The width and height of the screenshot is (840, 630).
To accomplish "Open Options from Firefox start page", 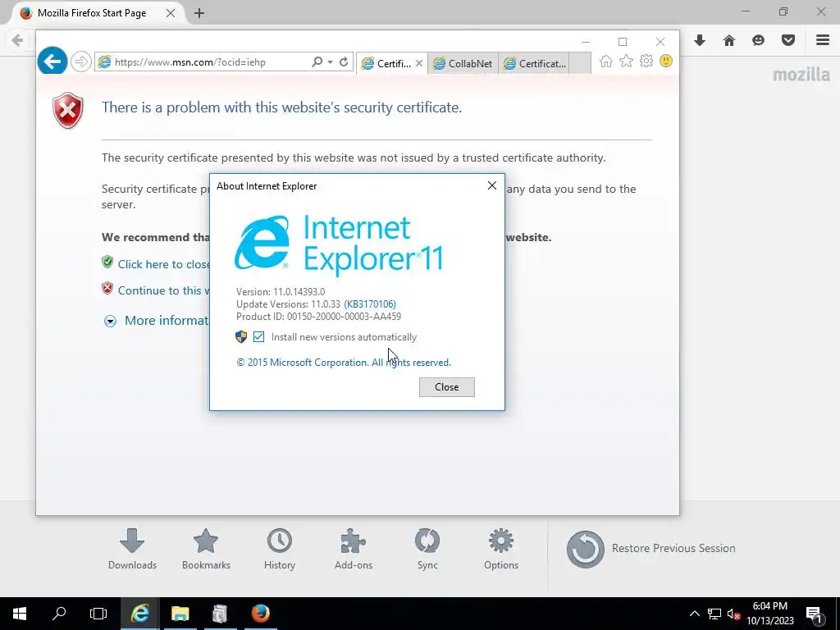I will (x=501, y=549).
